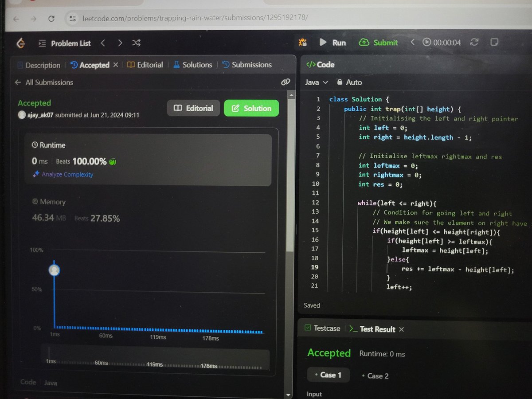Select the Test Result tab
The image size is (532, 399).
tap(372, 329)
